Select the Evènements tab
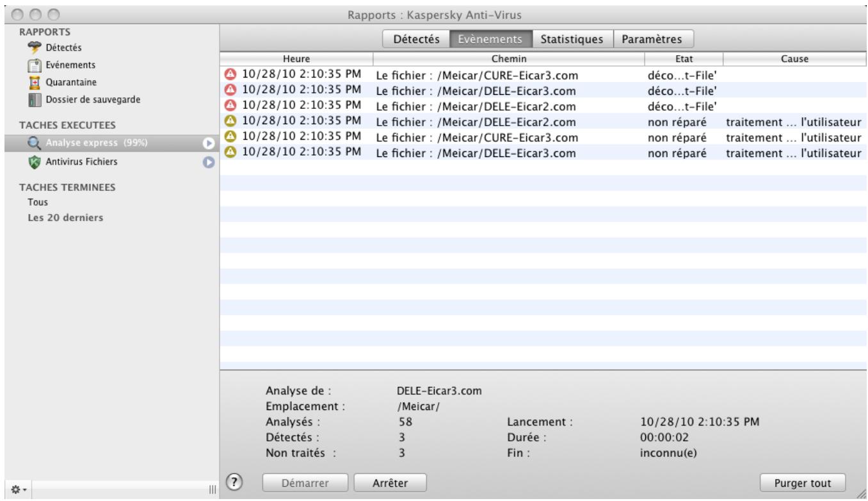 tap(492, 38)
